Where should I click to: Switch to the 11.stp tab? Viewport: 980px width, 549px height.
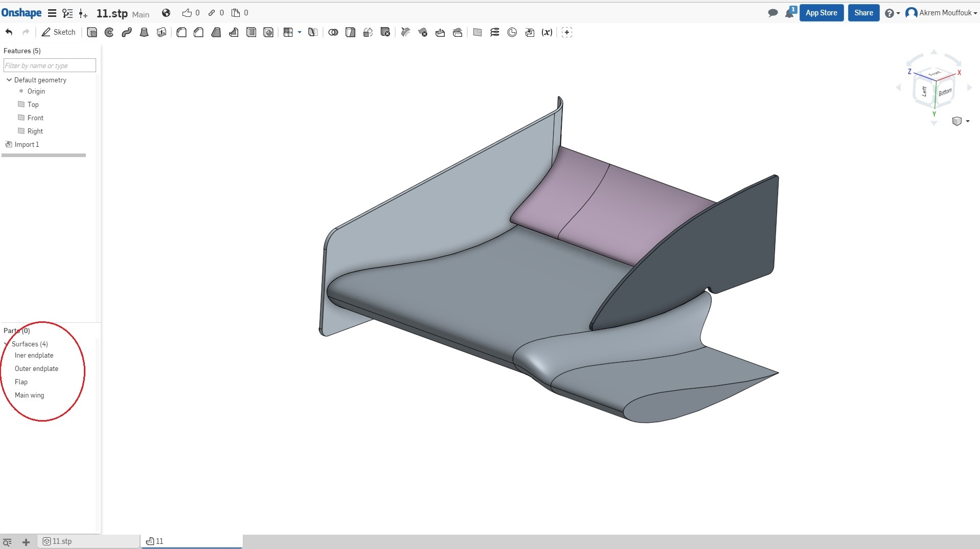point(62,541)
